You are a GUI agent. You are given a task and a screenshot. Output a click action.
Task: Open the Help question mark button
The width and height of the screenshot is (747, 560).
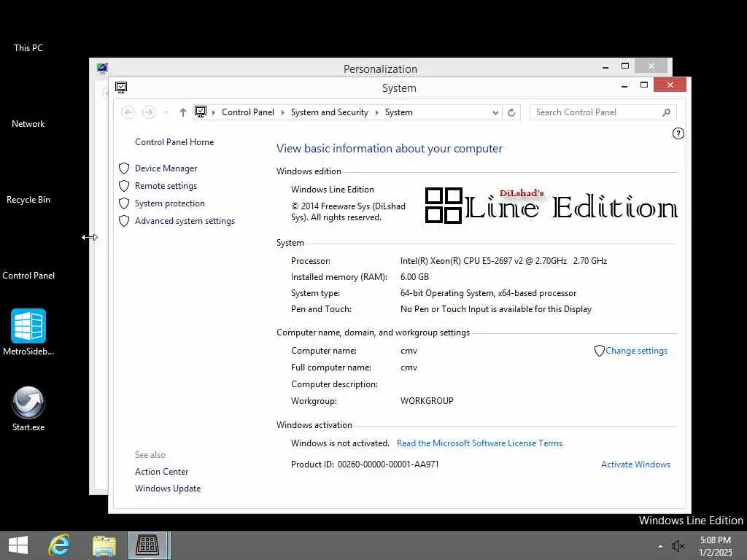678,134
